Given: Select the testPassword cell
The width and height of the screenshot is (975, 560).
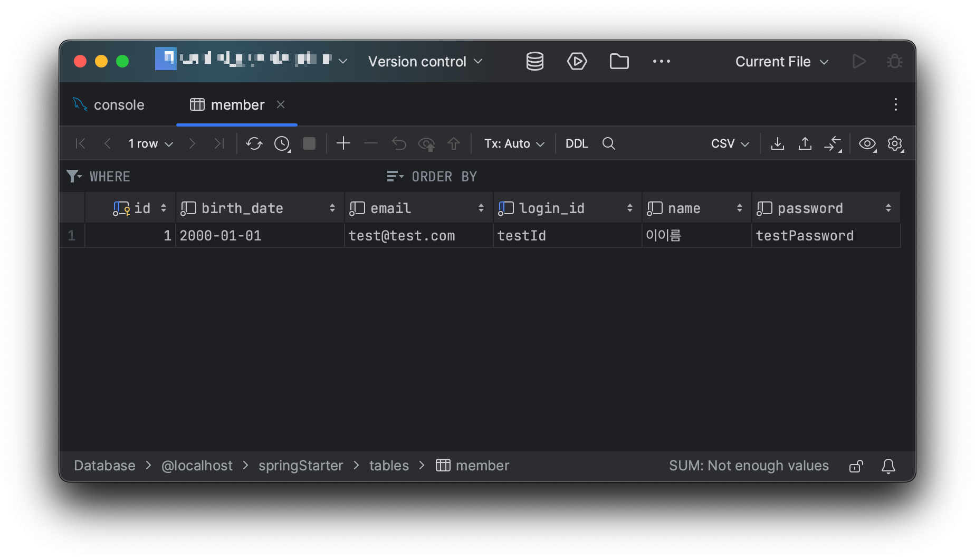Looking at the screenshot, I should pos(826,236).
